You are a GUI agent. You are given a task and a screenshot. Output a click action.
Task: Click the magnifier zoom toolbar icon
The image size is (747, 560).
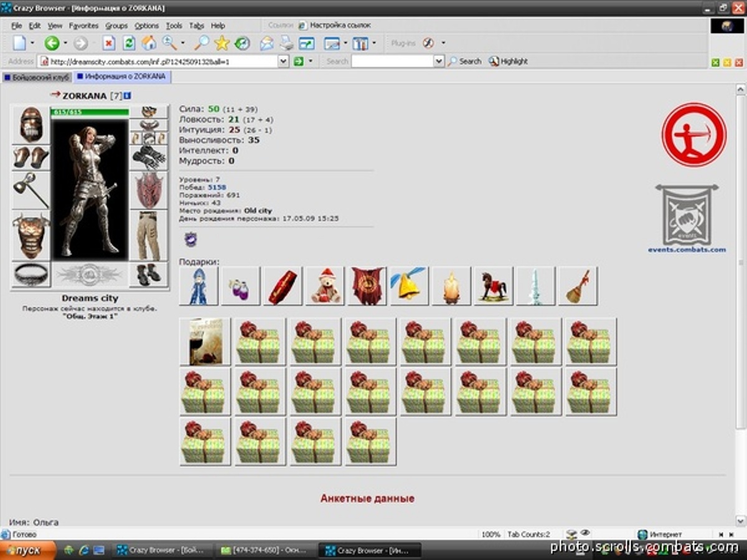(x=169, y=43)
